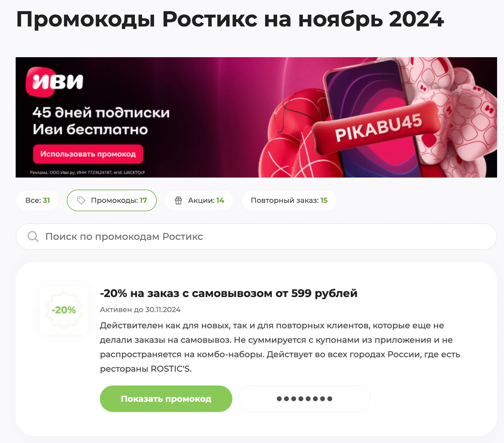The width and height of the screenshot is (504, 443).
Task: Click the Показать промокод green button
Action: pyautogui.click(x=166, y=399)
